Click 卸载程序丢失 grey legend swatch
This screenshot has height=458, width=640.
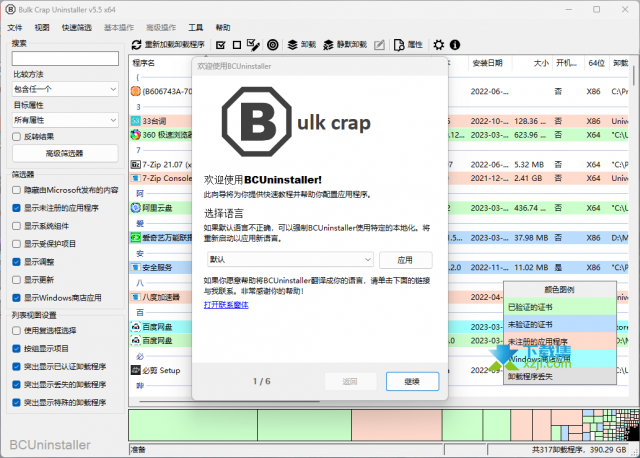(x=559, y=376)
